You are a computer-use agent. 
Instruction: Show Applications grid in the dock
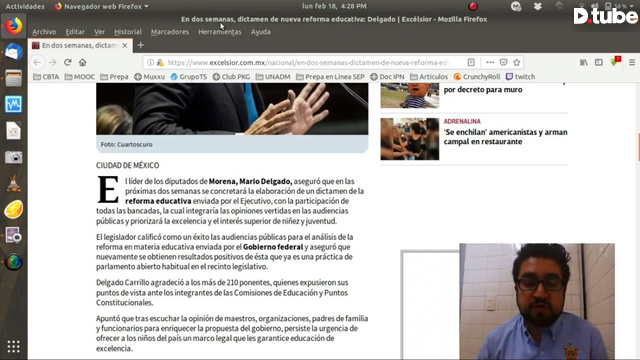13,347
